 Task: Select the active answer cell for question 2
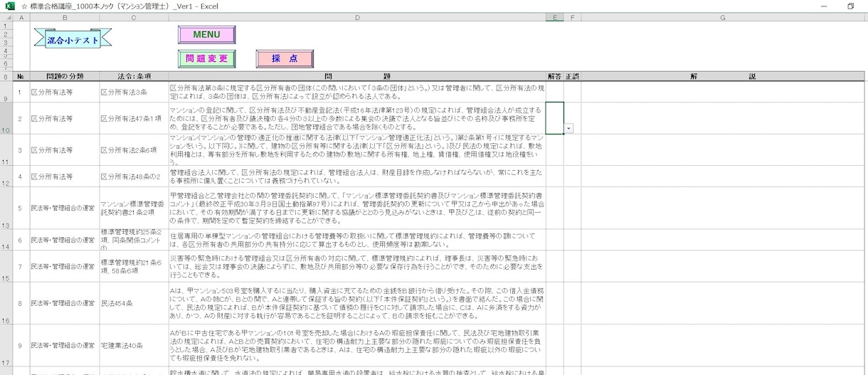555,117
